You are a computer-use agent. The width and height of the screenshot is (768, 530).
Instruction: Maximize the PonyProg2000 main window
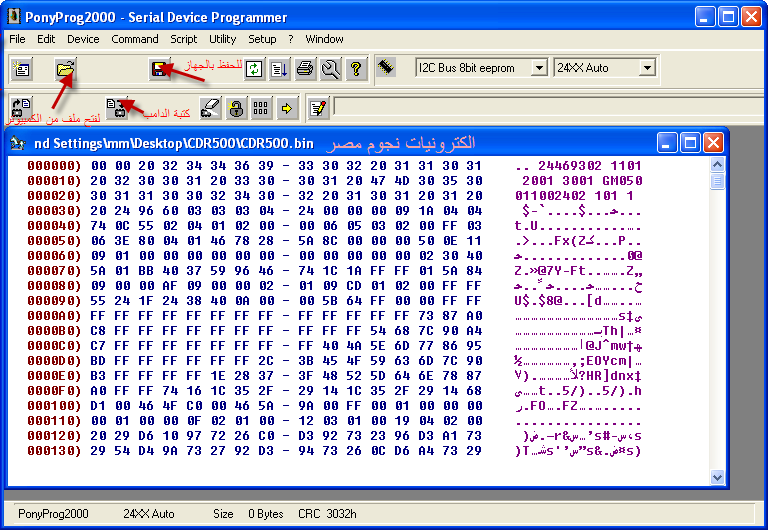tap(728, 17)
